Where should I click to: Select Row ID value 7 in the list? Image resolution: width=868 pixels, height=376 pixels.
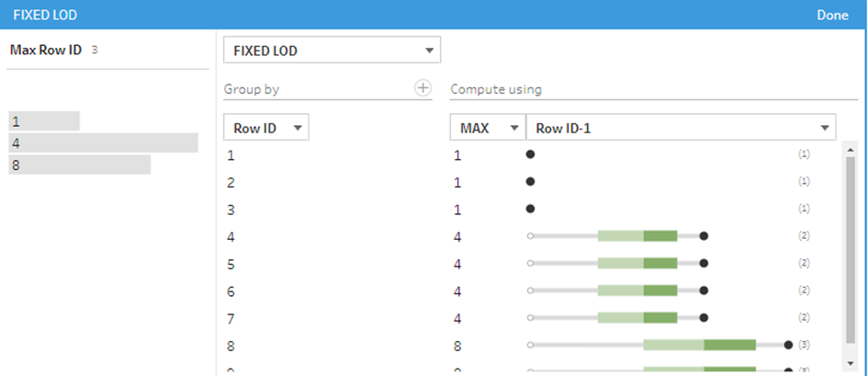coord(231,318)
